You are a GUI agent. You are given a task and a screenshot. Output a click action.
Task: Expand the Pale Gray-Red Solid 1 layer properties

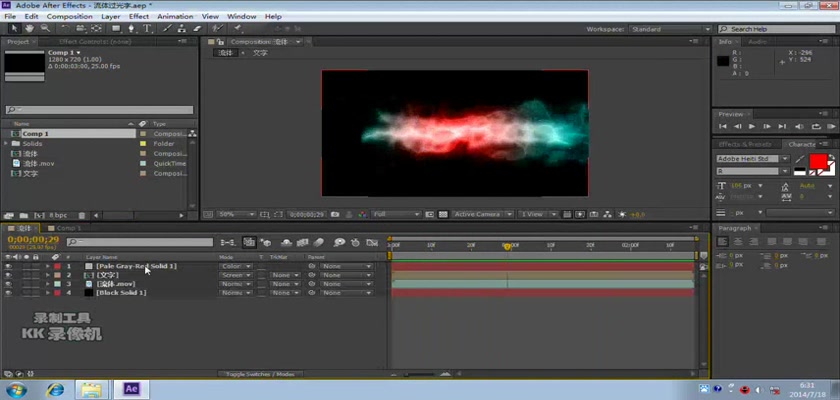48,266
